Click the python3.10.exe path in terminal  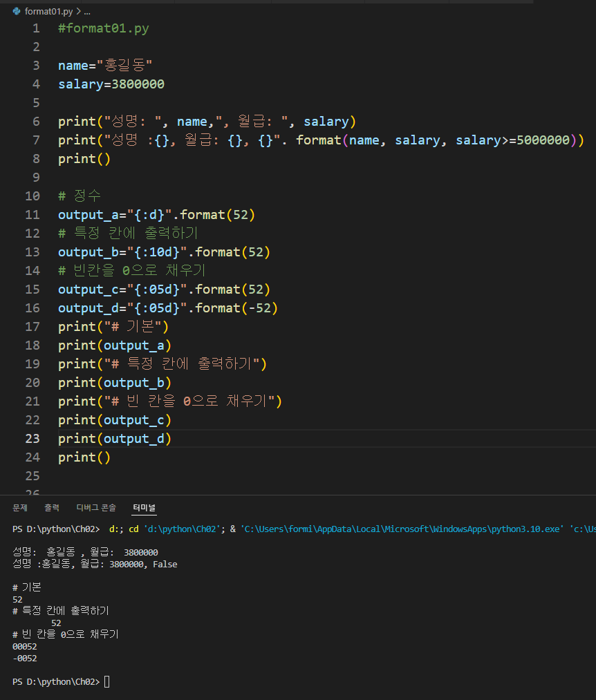402,529
